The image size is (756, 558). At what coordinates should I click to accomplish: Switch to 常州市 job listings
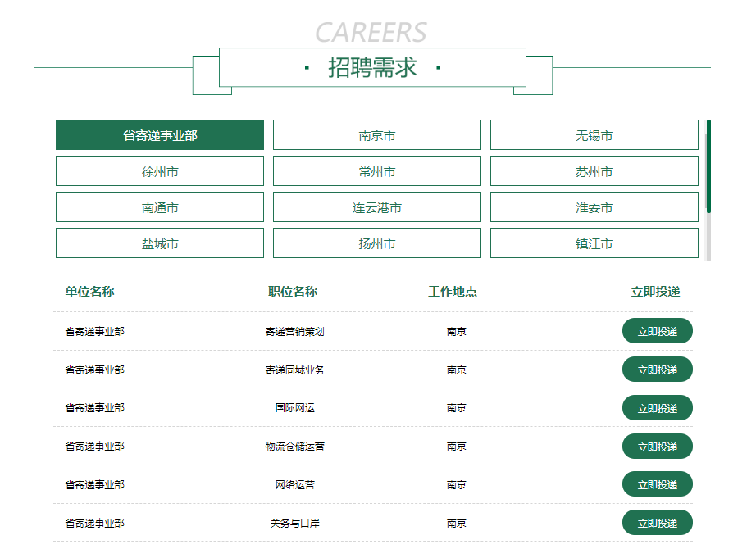pos(375,170)
